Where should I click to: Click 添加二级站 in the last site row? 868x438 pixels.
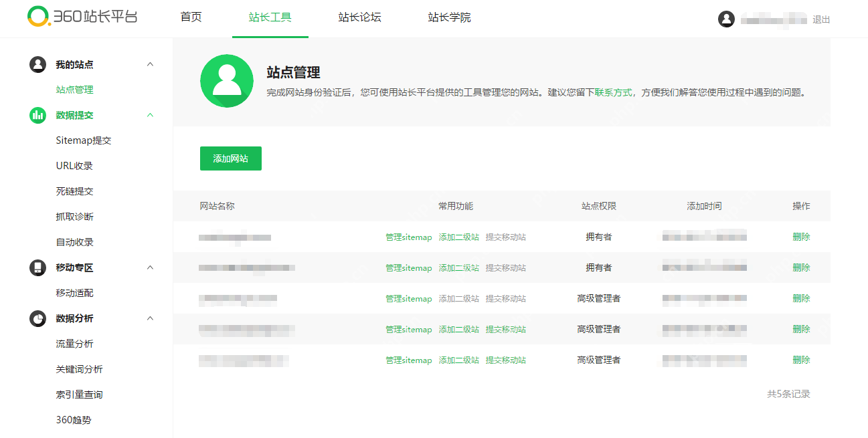tap(459, 360)
